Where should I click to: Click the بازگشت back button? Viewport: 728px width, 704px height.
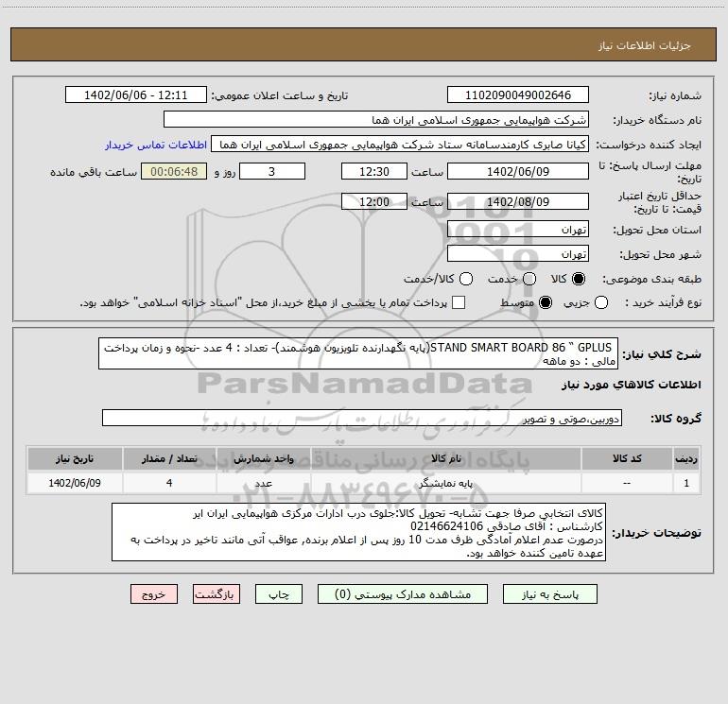217,594
